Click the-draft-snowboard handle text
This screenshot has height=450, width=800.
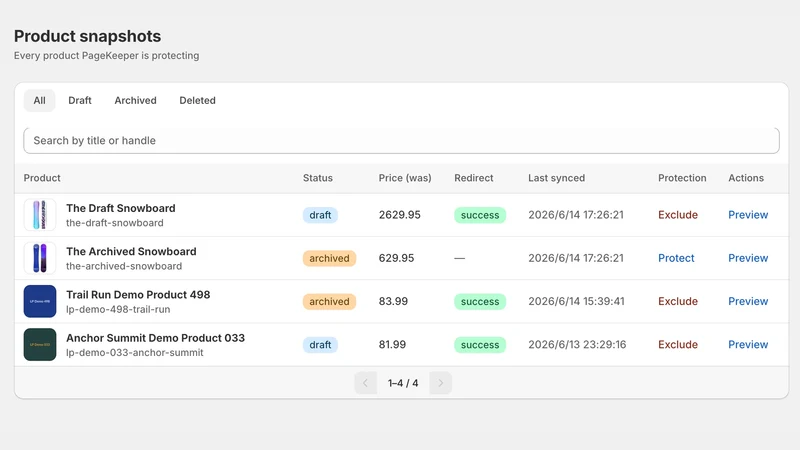115,223
